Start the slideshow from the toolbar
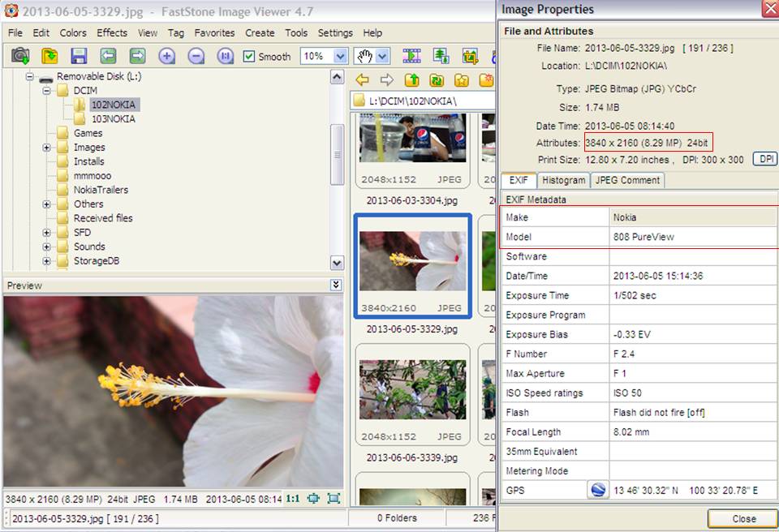This screenshot has height=532, width=779. click(412, 56)
